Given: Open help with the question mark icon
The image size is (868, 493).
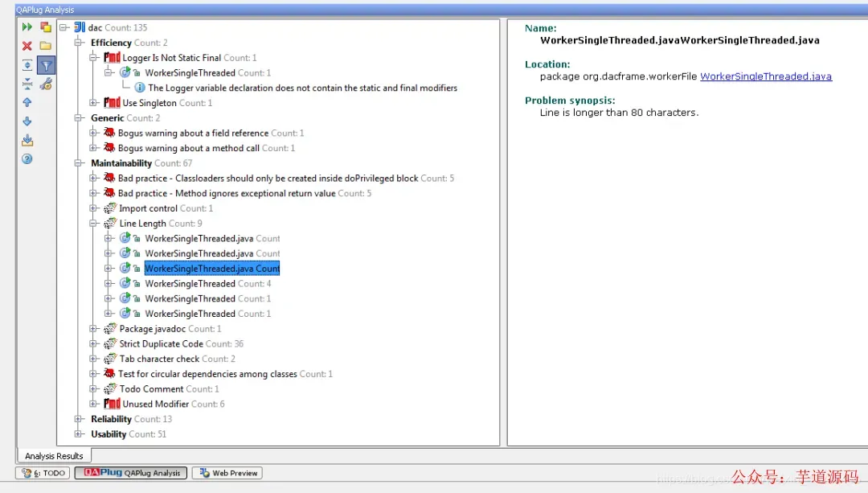Looking at the screenshot, I should click(27, 159).
